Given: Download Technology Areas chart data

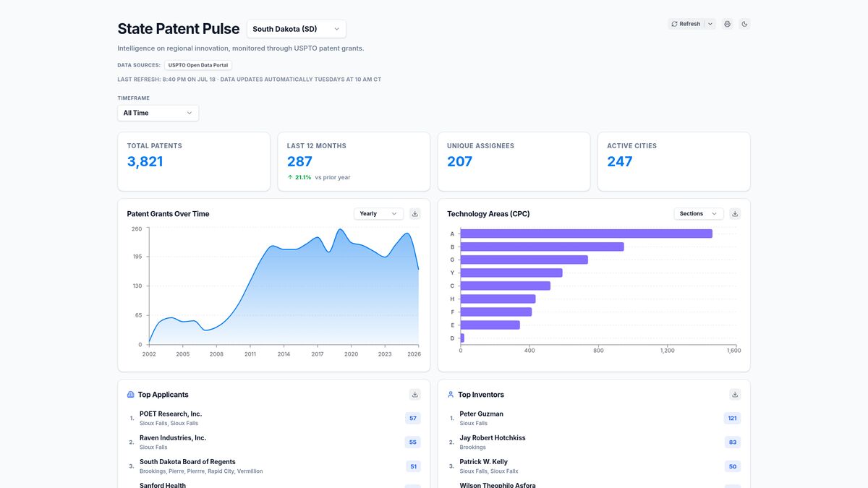Looking at the screenshot, I should point(735,213).
